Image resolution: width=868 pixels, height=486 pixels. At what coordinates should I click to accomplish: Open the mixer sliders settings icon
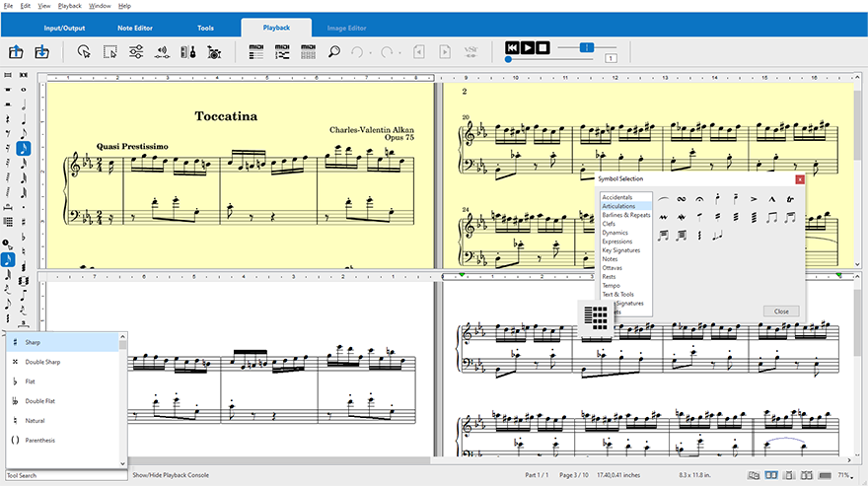coord(136,52)
